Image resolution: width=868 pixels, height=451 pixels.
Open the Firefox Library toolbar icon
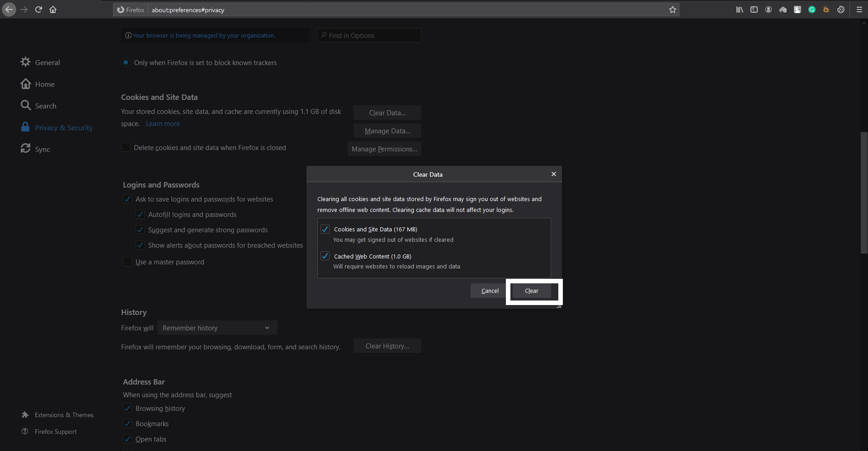click(740, 9)
